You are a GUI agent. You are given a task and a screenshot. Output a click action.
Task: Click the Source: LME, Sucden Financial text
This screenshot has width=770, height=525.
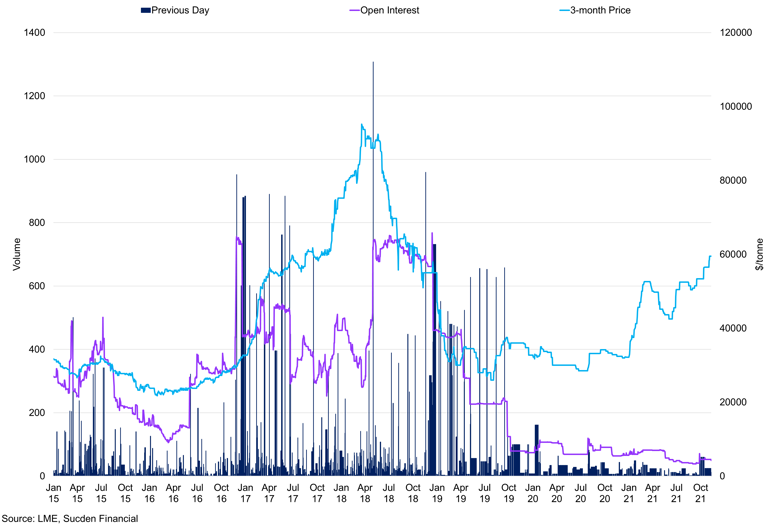point(69,518)
